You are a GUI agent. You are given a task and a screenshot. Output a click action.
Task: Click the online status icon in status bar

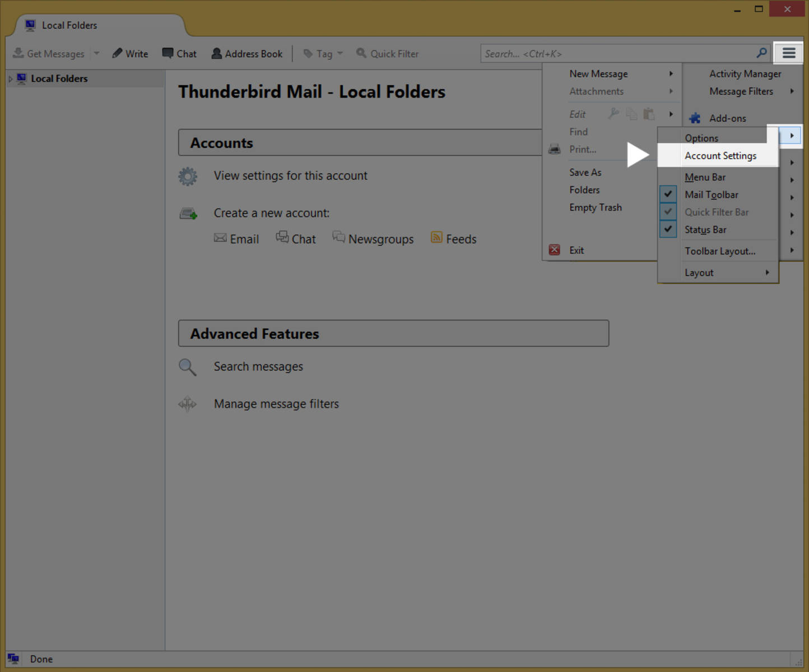[13, 659]
